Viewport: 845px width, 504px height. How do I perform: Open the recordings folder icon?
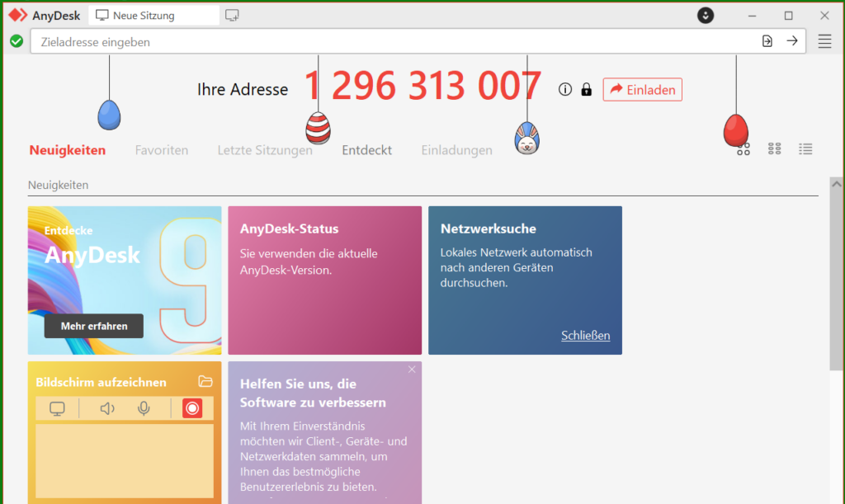point(205,381)
